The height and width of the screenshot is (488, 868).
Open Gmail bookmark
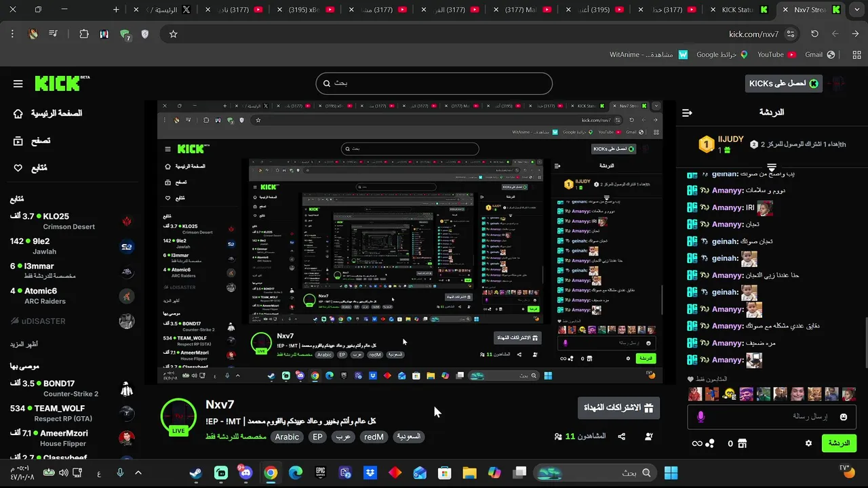(820, 55)
